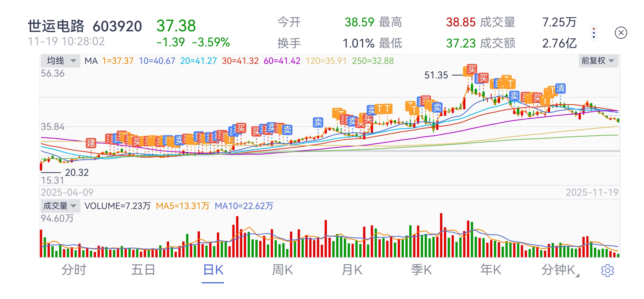Switch to the 年K tab
Image resolution: width=644 pixels, height=299 pixels.
pos(491,270)
